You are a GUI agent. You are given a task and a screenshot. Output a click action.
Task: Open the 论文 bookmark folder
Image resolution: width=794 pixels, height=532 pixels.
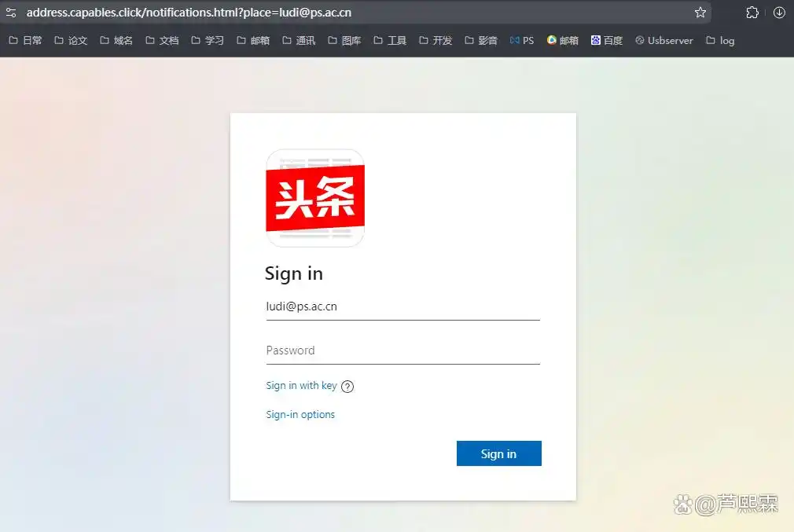[71, 41]
